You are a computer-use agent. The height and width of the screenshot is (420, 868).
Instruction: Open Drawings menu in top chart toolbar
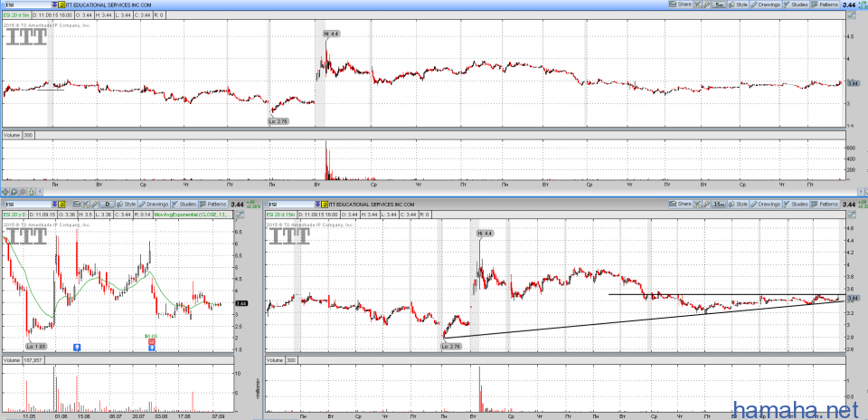tap(766, 5)
